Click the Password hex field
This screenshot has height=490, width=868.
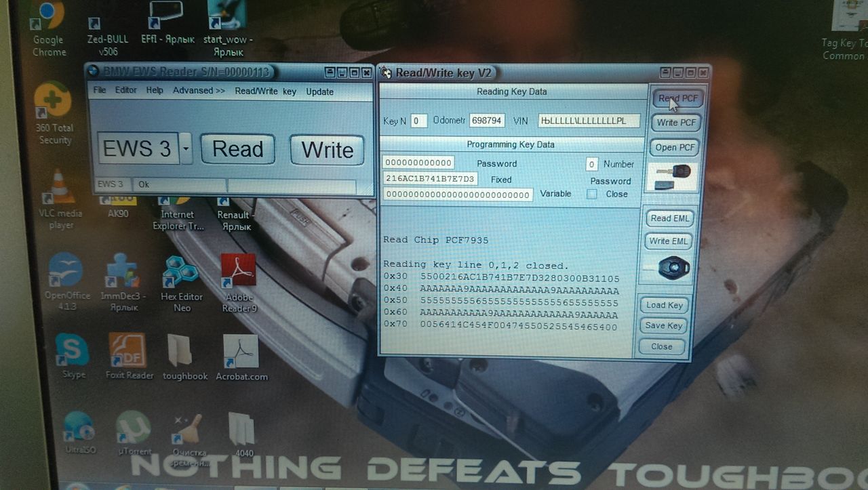pyautogui.click(x=418, y=163)
